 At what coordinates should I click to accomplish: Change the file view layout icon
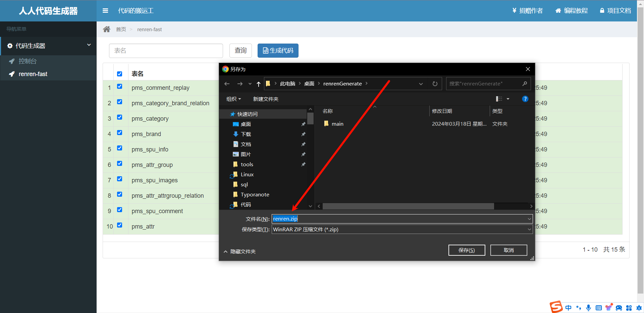499,99
